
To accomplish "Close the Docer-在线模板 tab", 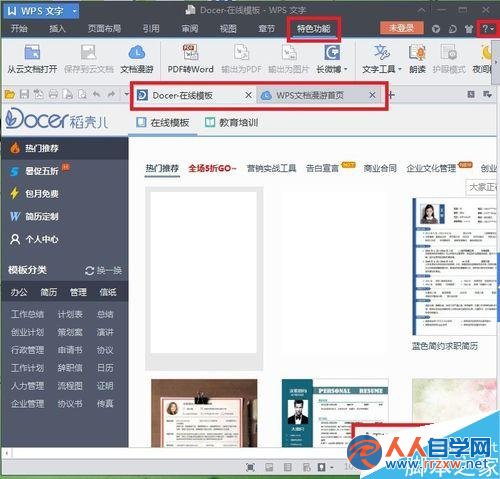I will coord(248,95).
